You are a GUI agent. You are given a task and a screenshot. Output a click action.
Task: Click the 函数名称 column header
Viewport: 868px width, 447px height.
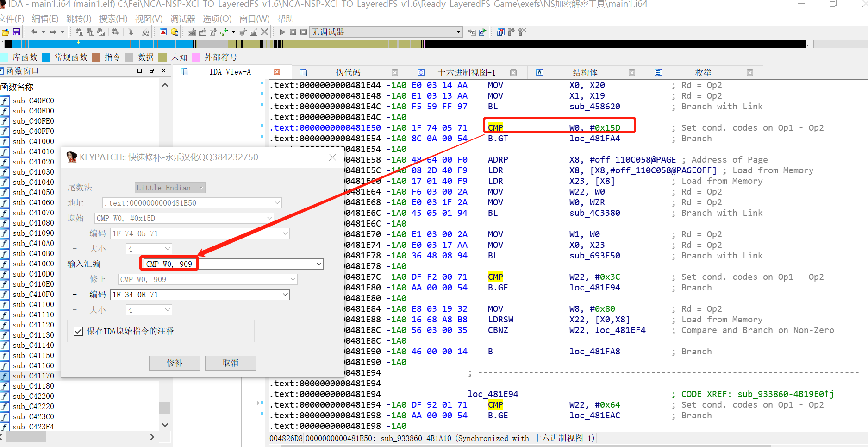17,87
